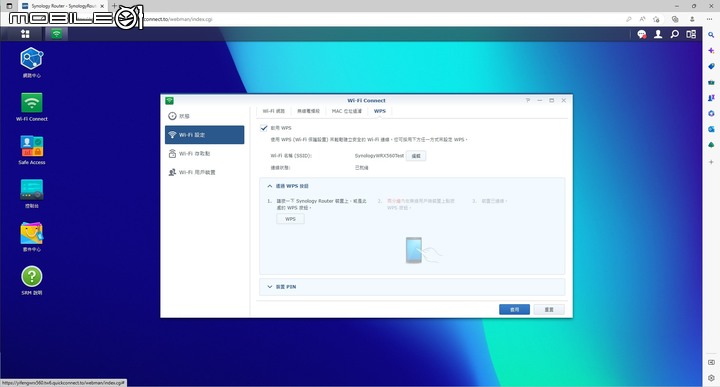Toggle the SRM widgets panel icon
720x387 pixels.
[691, 34]
